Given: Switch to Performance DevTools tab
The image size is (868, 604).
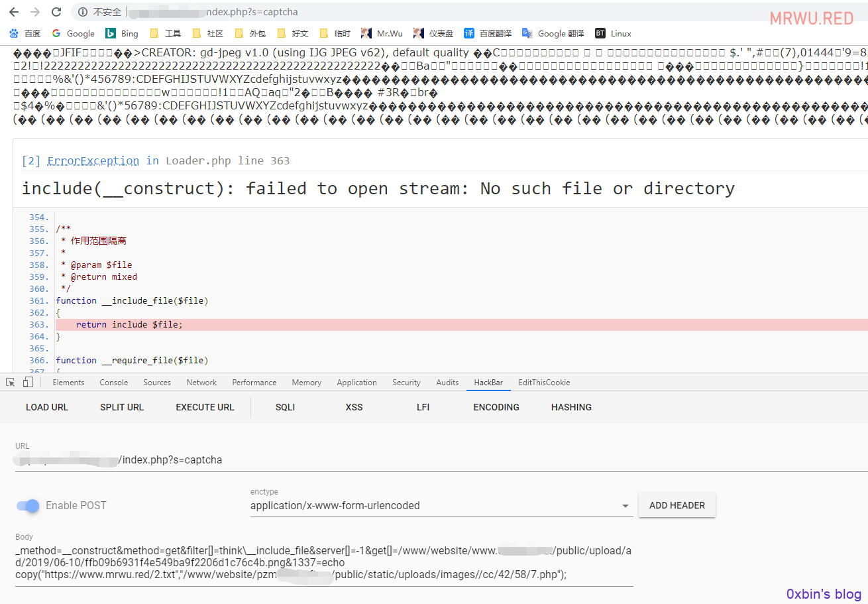Looking at the screenshot, I should point(254,383).
